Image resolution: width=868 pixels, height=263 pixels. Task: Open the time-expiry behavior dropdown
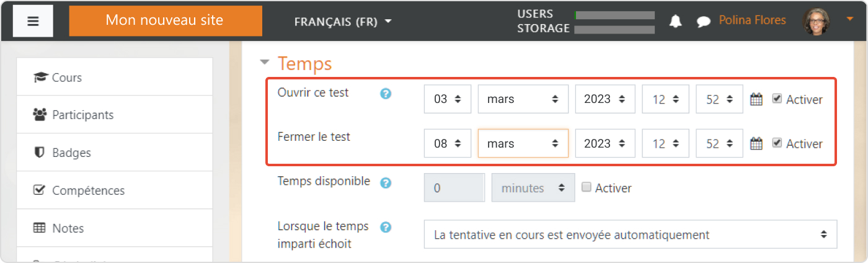click(631, 234)
